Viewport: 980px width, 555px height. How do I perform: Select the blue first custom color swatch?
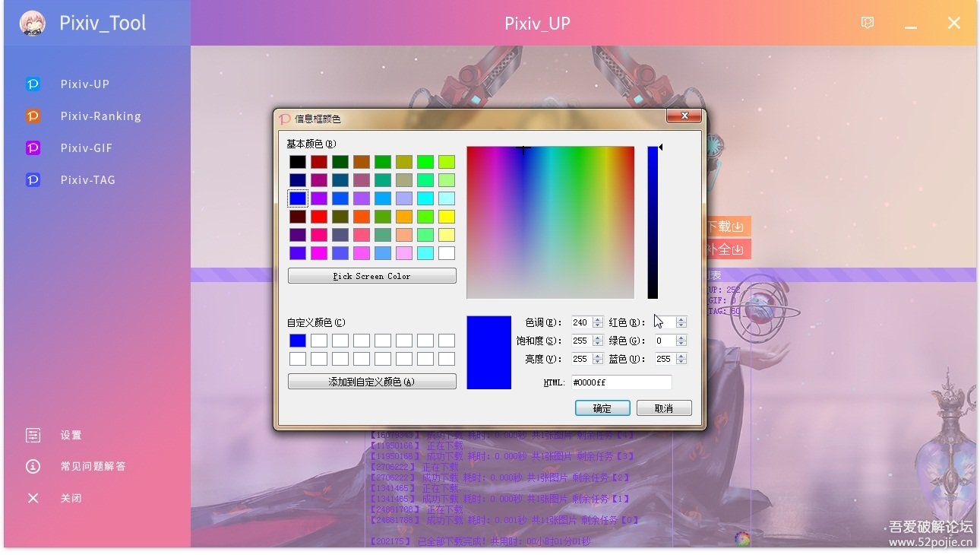tap(298, 341)
